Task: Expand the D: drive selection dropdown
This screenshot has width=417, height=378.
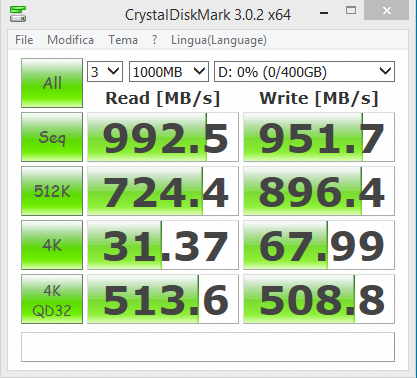Action: coord(304,71)
